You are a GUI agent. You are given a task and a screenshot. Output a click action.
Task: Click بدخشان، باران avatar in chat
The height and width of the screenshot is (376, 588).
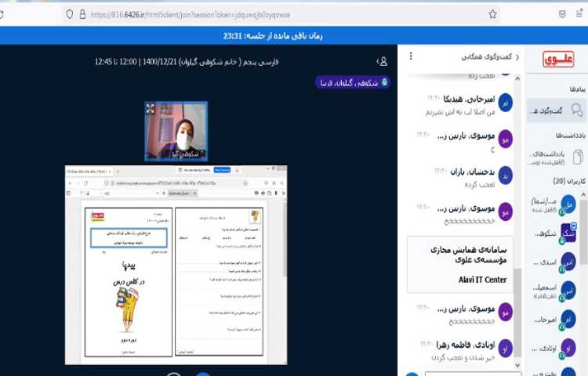(x=506, y=175)
